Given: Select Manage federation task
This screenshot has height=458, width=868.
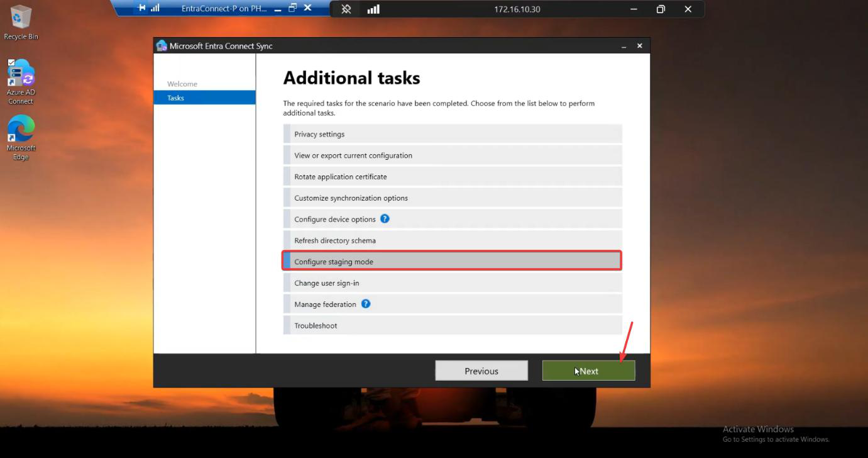Looking at the screenshot, I should click(x=453, y=304).
